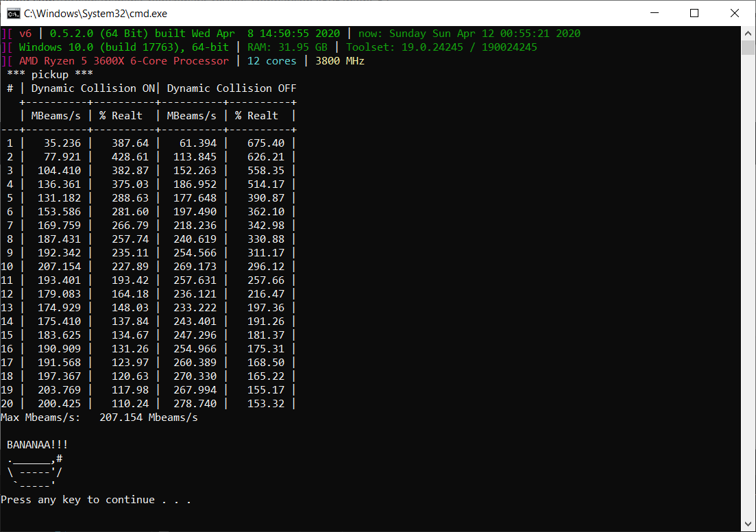Screen dimensions: 756x532
Task: Click the "Dynamic Collision ON" header
Action: click(x=93, y=88)
